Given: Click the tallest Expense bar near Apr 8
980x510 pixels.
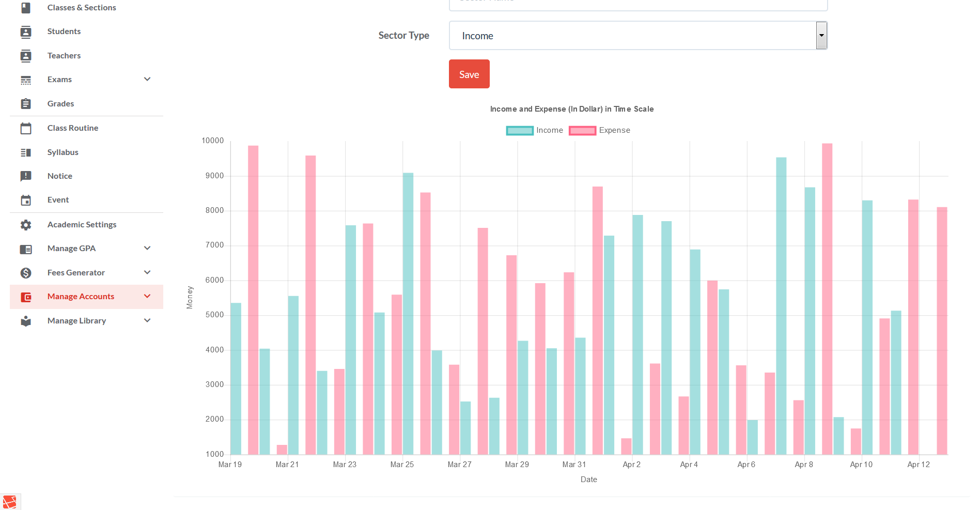Looking at the screenshot, I should pyautogui.click(x=827, y=299).
